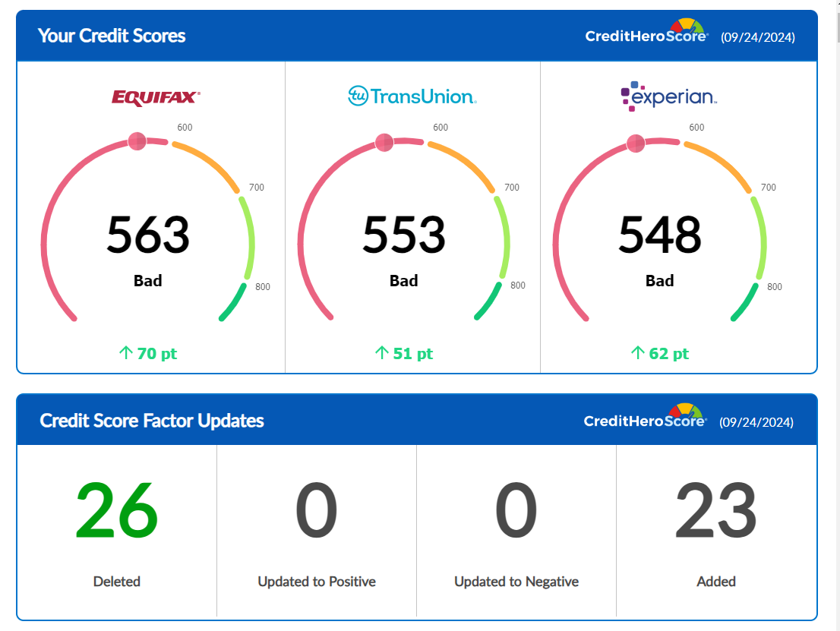This screenshot has width=840, height=631.
Task: Click the 62 pt increase text
Action: click(669, 354)
